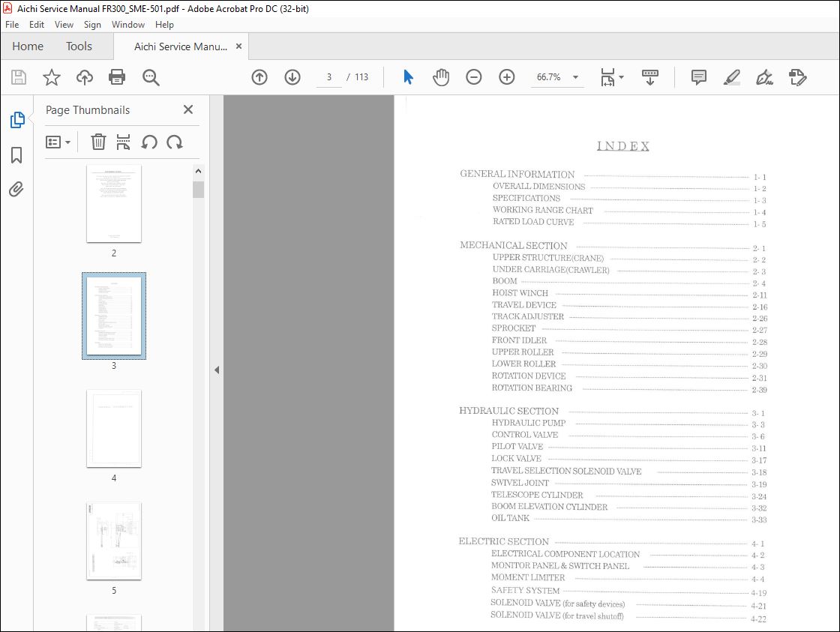This screenshot has width=840, height=632.
Task: Click the thumbnails scrollbar handle
Action: click(198, 190)
